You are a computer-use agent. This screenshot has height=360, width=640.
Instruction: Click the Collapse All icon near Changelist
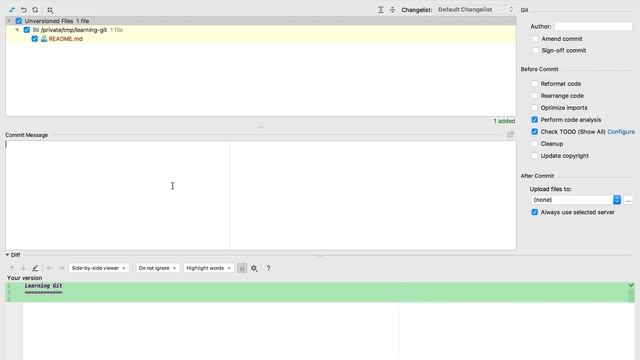[392, 10]
